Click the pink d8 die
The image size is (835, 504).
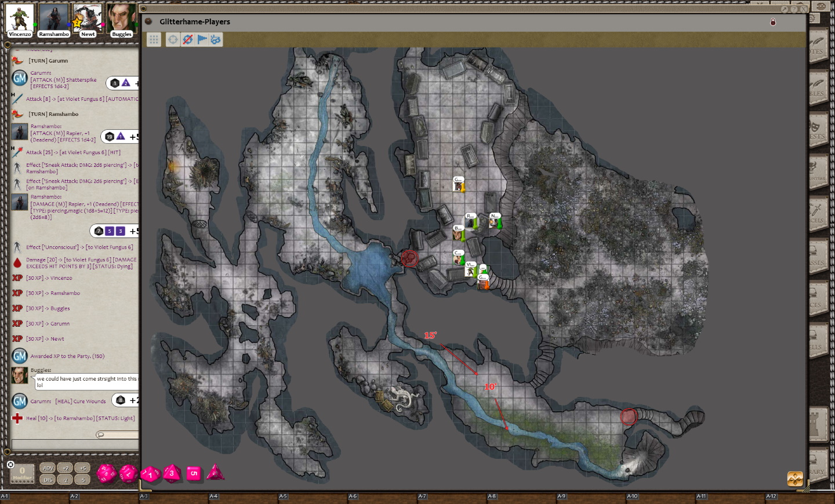[172, 473]
